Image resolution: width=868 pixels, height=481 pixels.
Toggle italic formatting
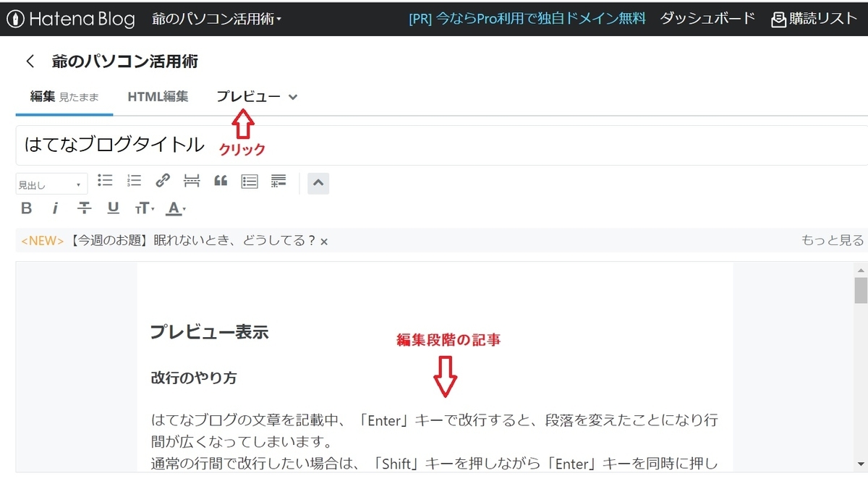[56, 208]
